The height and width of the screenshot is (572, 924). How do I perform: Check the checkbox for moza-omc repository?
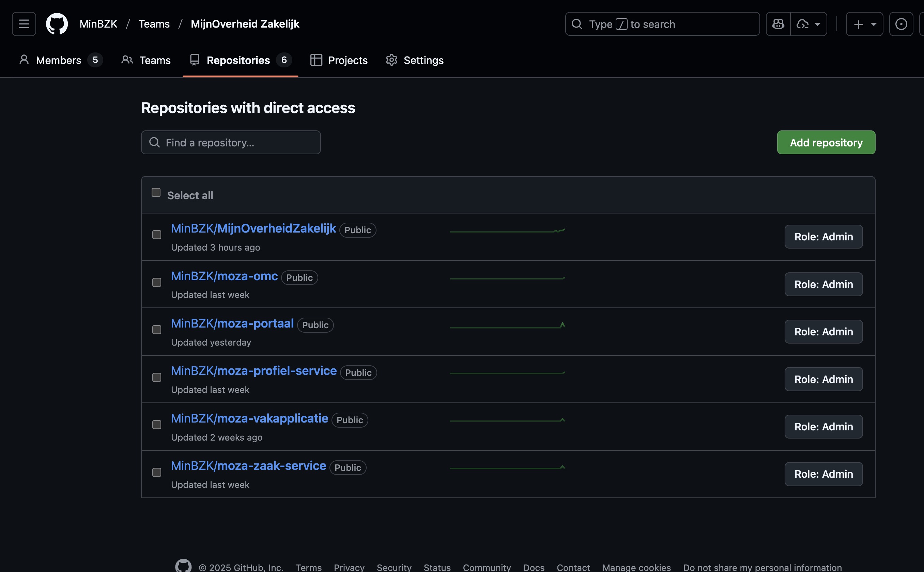(x=156, y=282)
